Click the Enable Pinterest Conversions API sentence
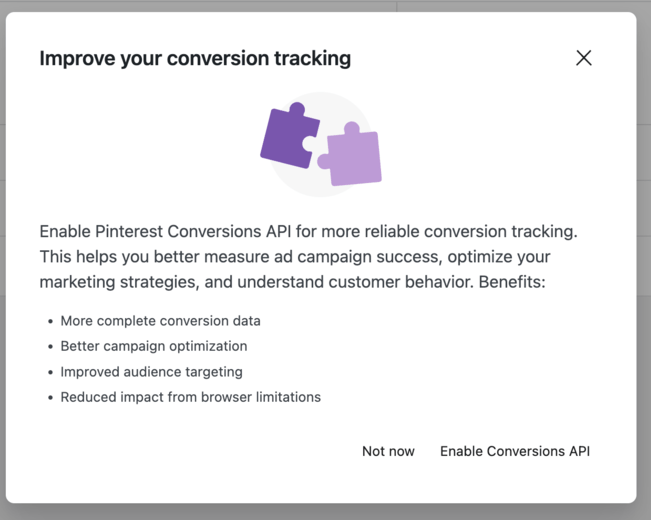This screenshot has width=651, height=520. pos(308,231)
